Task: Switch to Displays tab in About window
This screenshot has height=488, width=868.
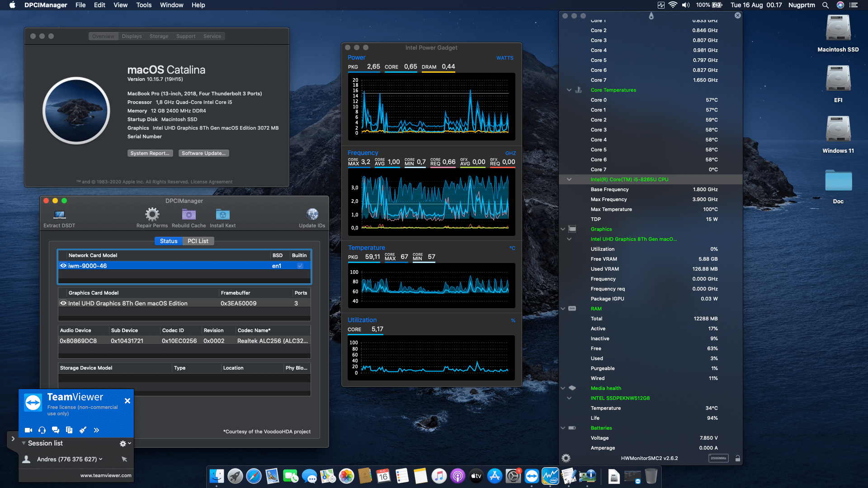Action: [x=132, y=36]
